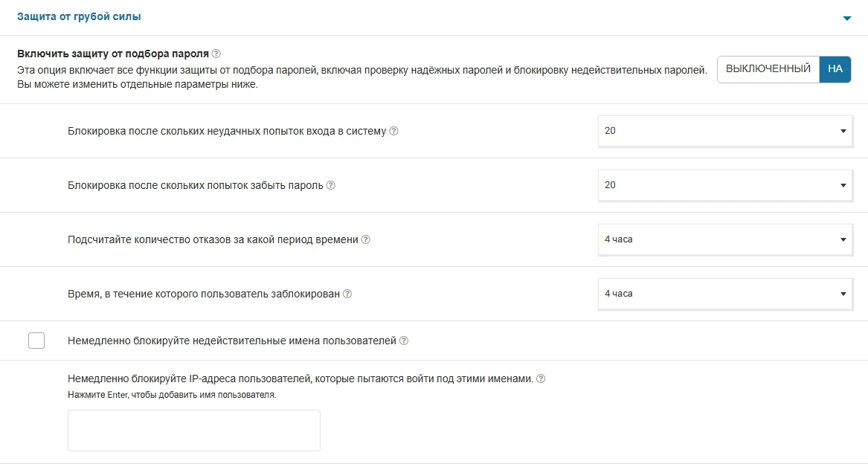Click help icon for failure counting period
The width and height of the screenshot is (868, 464).
click(x=366, y=240)
